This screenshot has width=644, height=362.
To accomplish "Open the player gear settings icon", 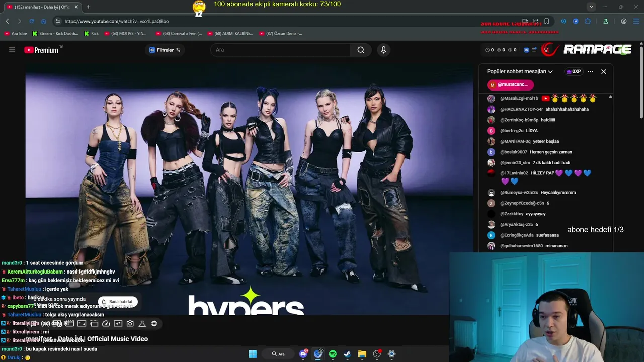I will click(154, 324).
